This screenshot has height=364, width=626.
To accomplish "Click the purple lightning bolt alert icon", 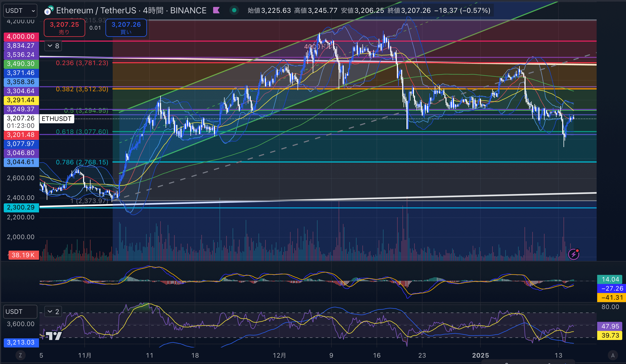I will point(574,254).
